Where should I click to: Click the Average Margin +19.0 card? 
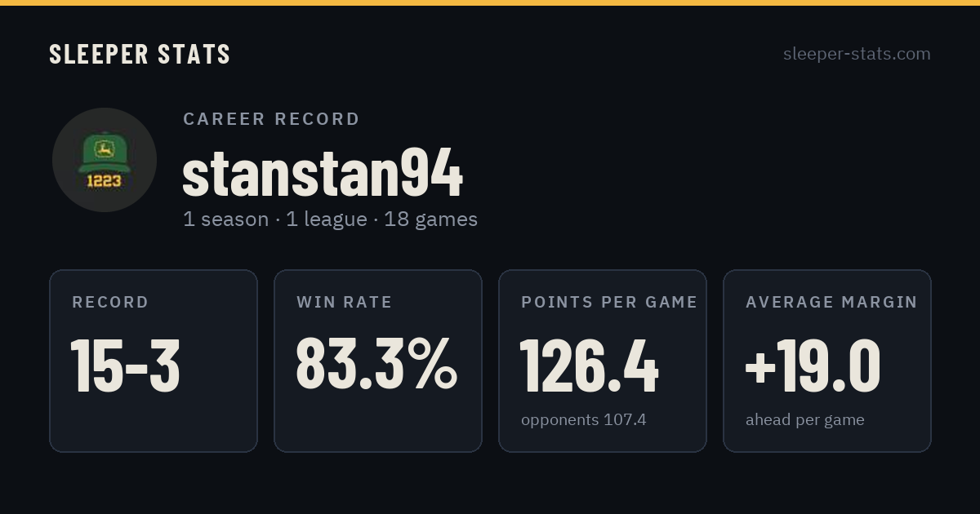click(827, 361)
